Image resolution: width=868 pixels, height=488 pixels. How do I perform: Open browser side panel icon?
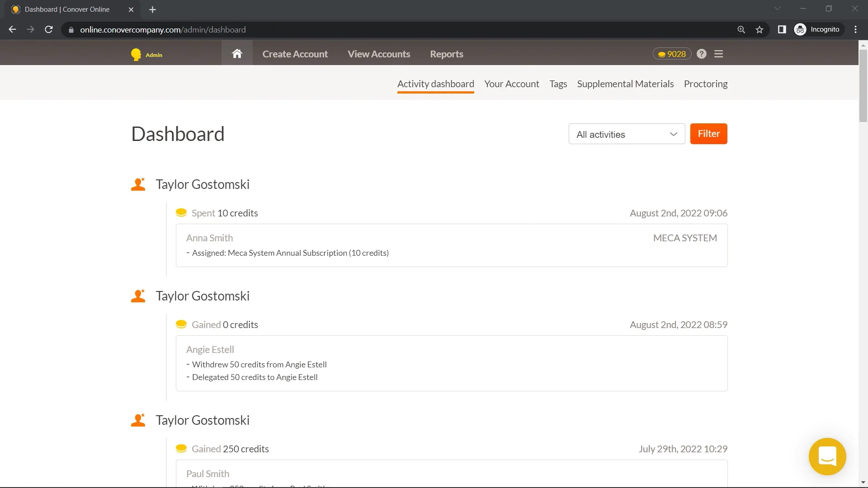pos(782,29)
